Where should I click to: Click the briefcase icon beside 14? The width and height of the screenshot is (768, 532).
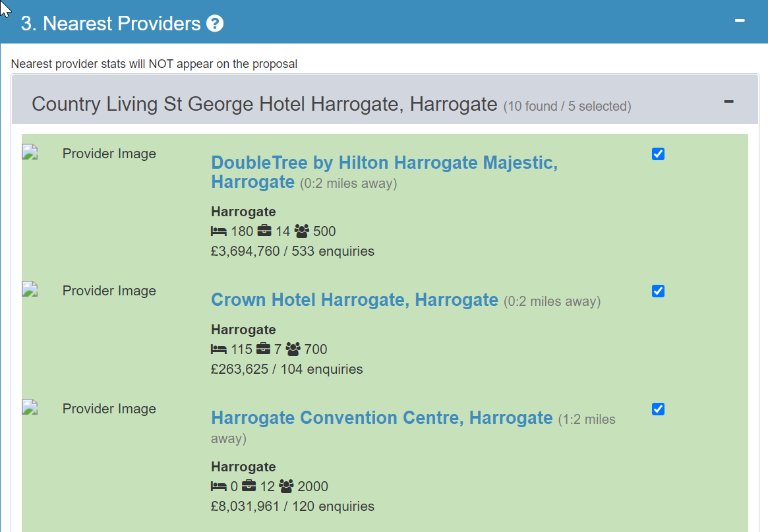pos(264,230)
